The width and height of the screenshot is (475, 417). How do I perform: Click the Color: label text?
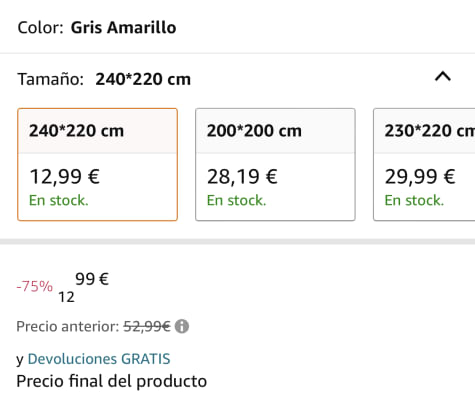tap(40, 28)
